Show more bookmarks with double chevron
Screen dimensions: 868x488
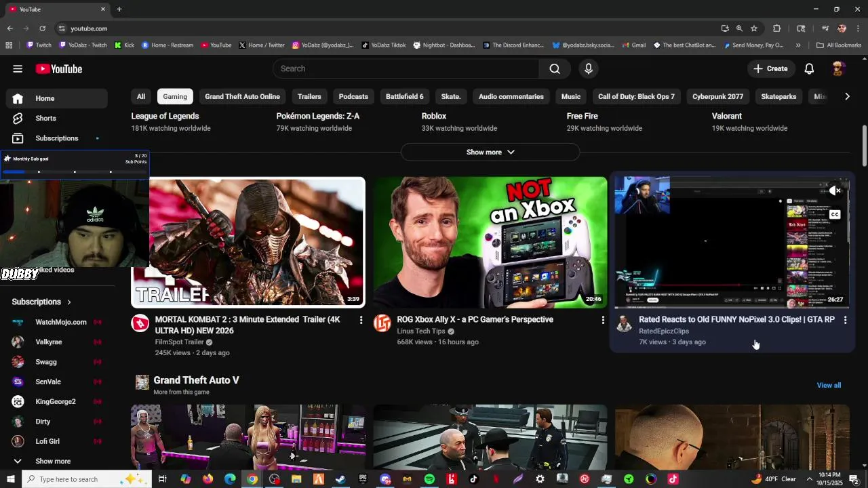point(798,45)
